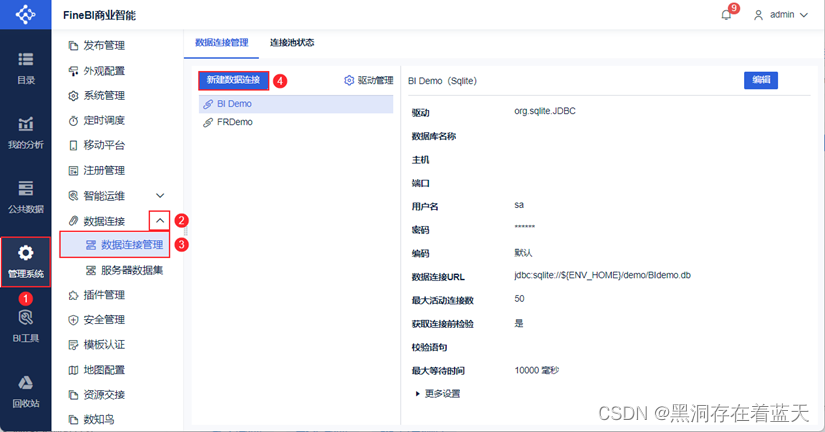
Task: Click the max connections value 50
Action: click(519, 299)
